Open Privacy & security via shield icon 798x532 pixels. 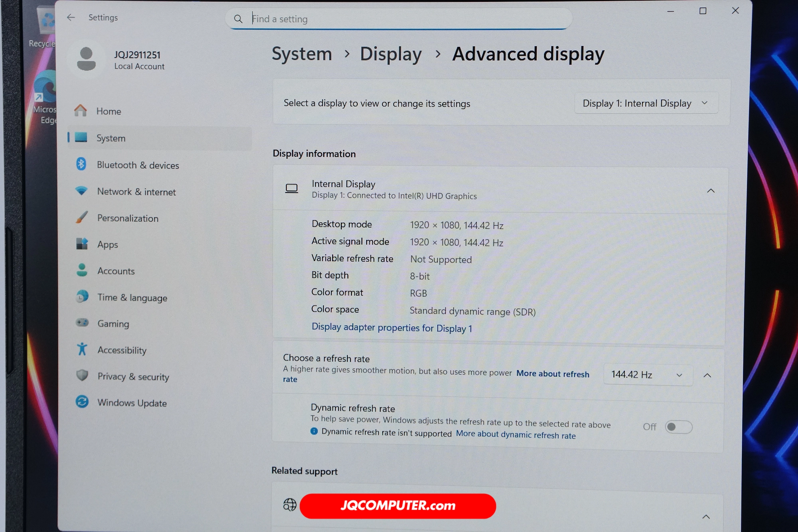click(82, 376)
